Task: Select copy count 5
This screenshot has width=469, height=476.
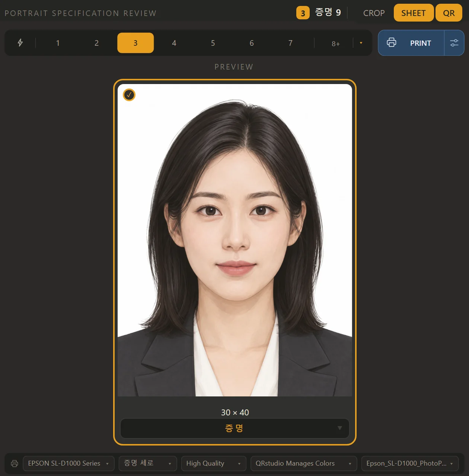Action: pos(213,43)
